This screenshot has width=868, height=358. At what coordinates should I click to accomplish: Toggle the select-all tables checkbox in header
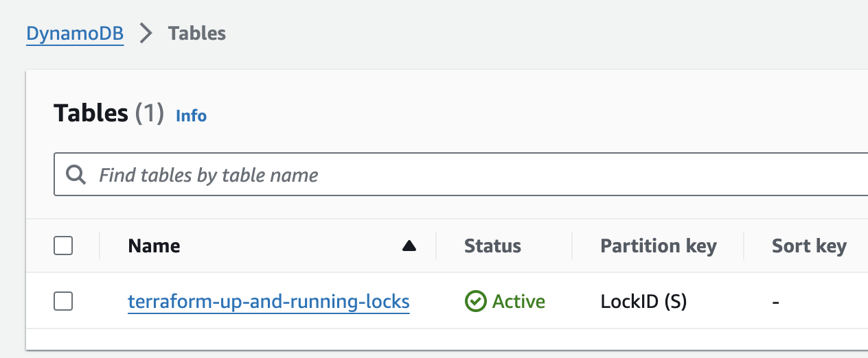(x=63, y=246)
